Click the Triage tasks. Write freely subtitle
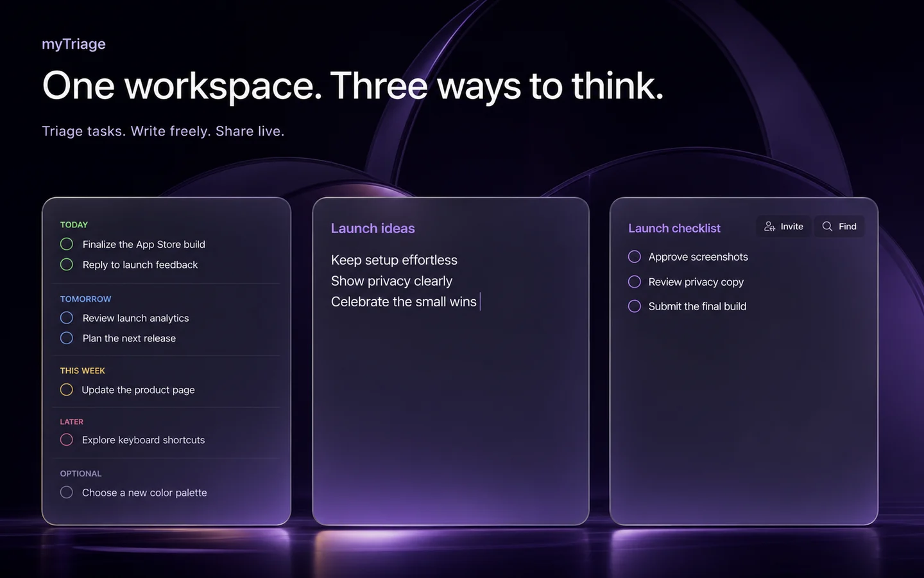Viewport: 924px width, 578px height. 163,131
